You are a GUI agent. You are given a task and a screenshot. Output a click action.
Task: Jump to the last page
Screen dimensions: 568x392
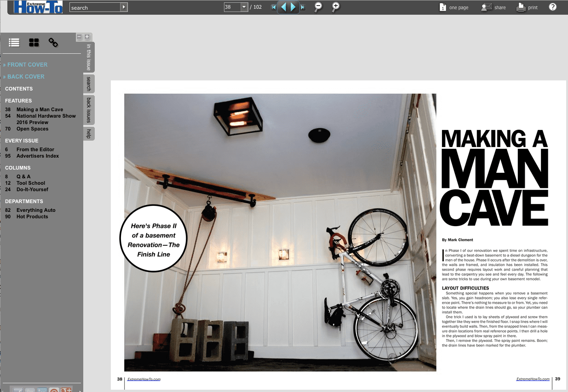(303, 7)
